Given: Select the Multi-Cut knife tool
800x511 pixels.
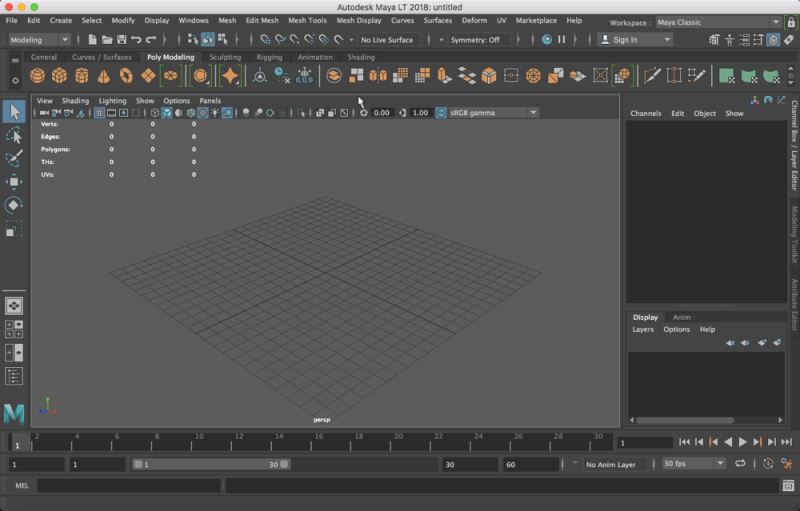Looking at the screenshot, I should 652,76.
